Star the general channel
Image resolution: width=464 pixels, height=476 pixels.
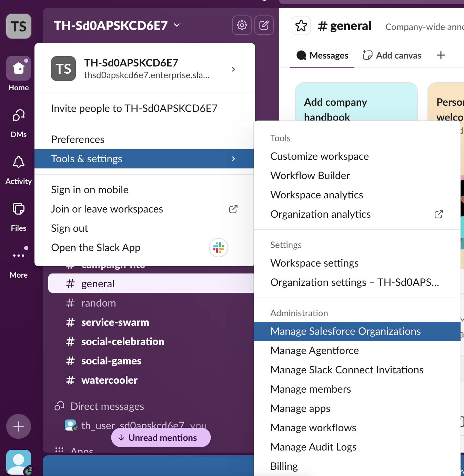301,25
